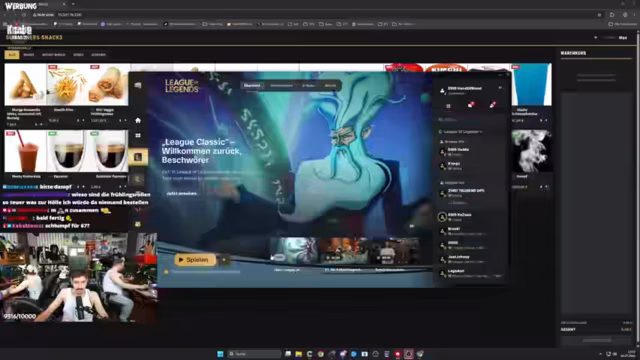The width and height of the screenshot is (640, 360).
Task: Open File Explorer from the taskbar
Action: click(299, 354)
